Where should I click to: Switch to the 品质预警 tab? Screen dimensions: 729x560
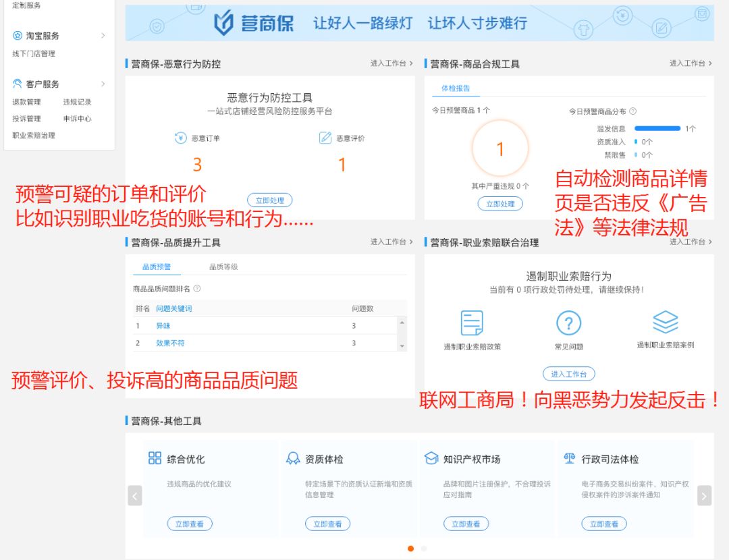(x=157, y=267)
